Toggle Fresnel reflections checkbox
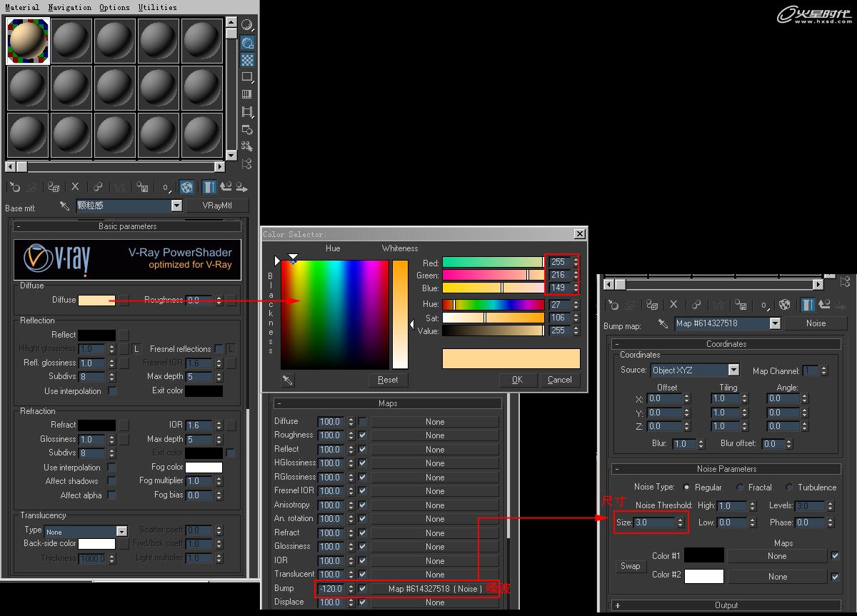This screenshot has width=857, height=616. (x=219, y=349)
